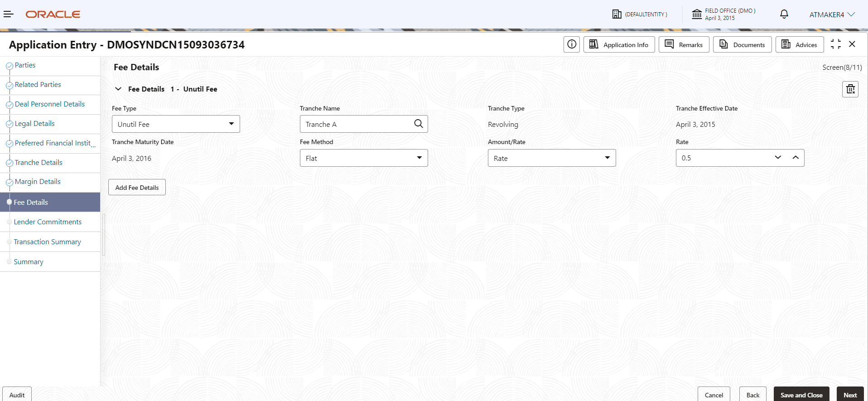Image resolution: width=868 pixels, height=401 pixels.
Task: Open the Advices panel
Action: [800, 44]
